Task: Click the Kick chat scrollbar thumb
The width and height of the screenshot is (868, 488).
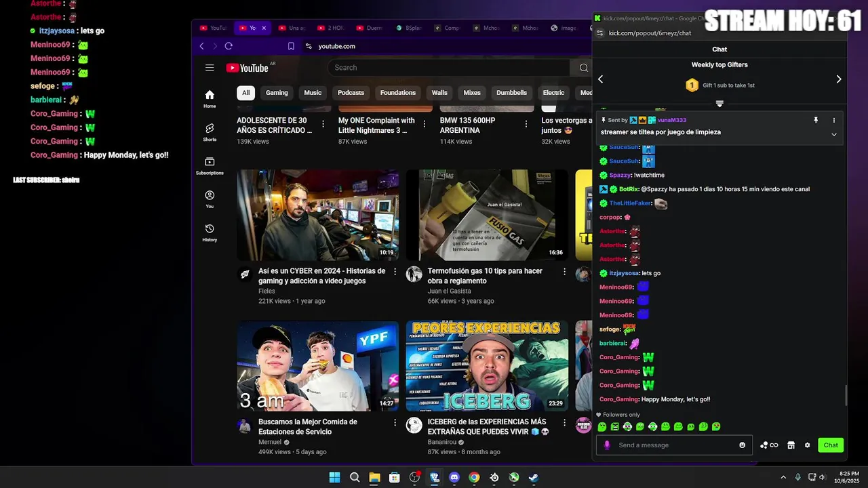Action: click(846, 396)
